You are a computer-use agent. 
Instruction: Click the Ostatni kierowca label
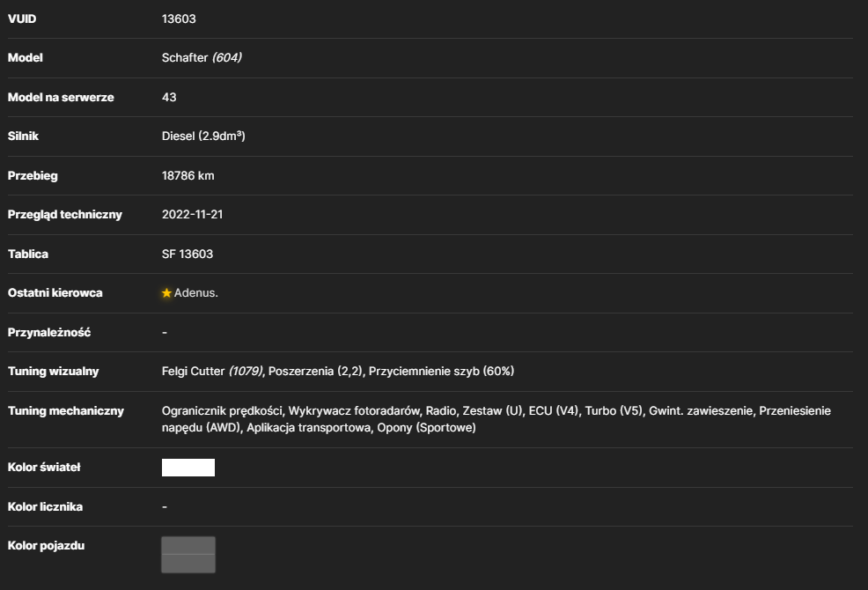coord(55,293)
